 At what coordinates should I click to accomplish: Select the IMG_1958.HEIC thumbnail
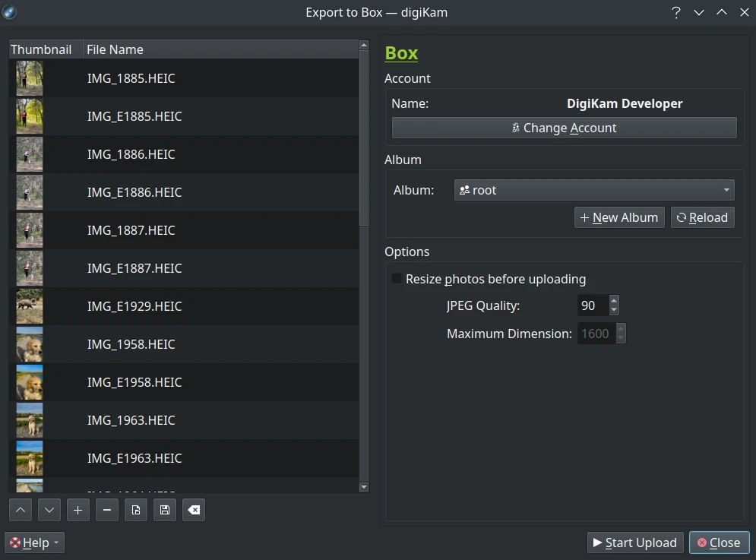pyautogui.click(x=30, y=344)
